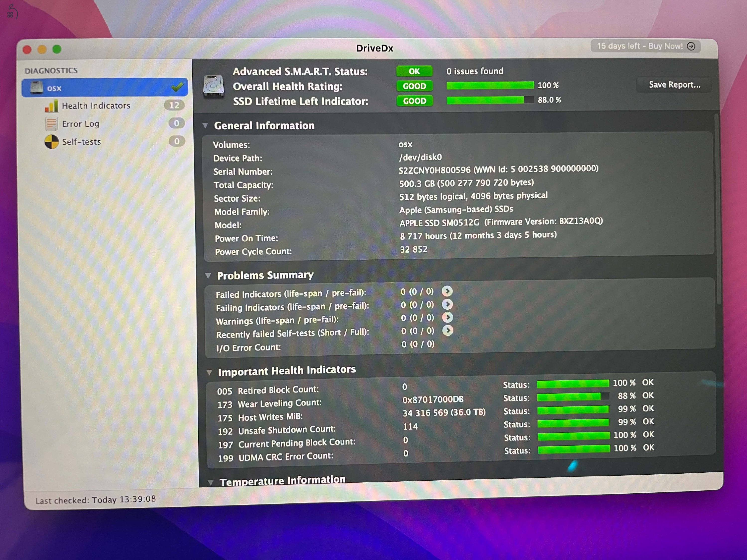Select the osx drive in sidebar
Screen dimensions: 747x560
click(105, 88)
